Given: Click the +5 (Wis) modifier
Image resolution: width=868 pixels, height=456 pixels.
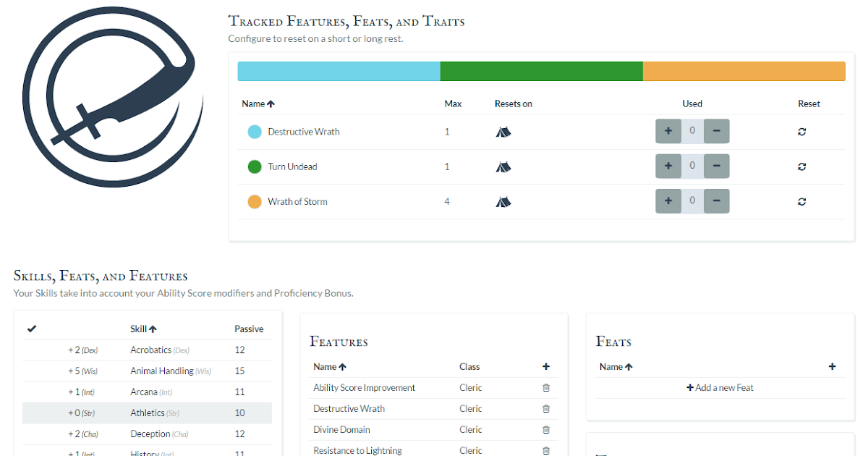Looking at the screenshot, I should tap(82, 371).
